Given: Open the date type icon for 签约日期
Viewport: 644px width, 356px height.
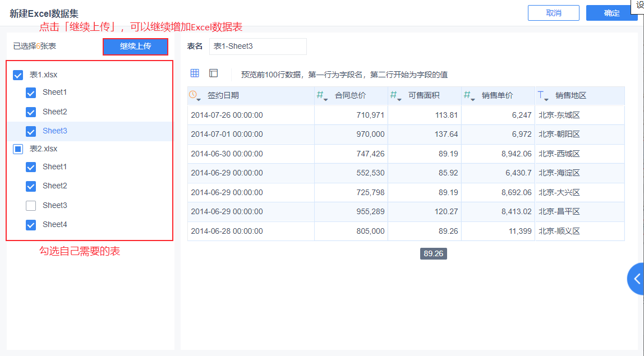Looking at the screenshot, I should click(192, 94).
